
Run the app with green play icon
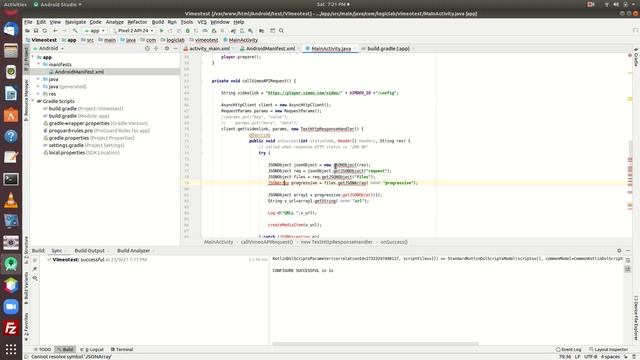pyautogui.click(x=162, y=31)
